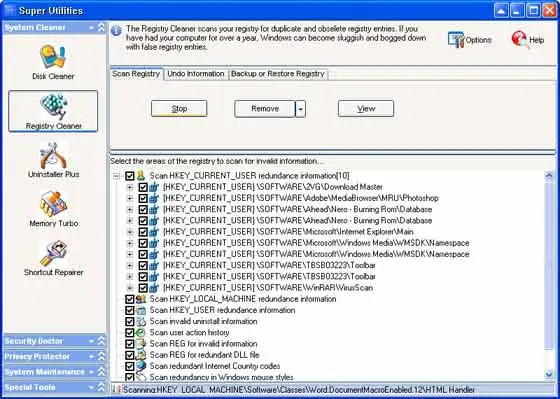This screenshot has height=399, width=560.
Task: Uncheck the 2VG Download Master entry
Action: (x=143, y=187)
